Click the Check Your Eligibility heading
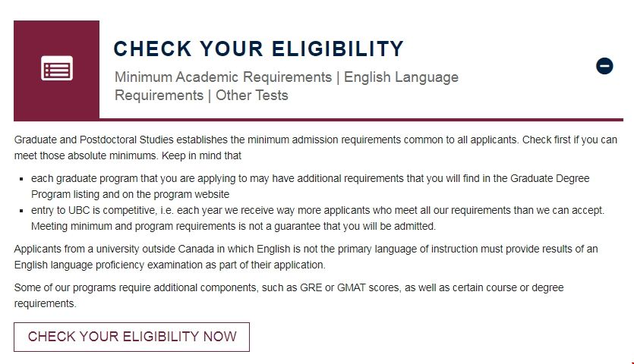Screen dimensions: 634x364 tap(258, 49)
